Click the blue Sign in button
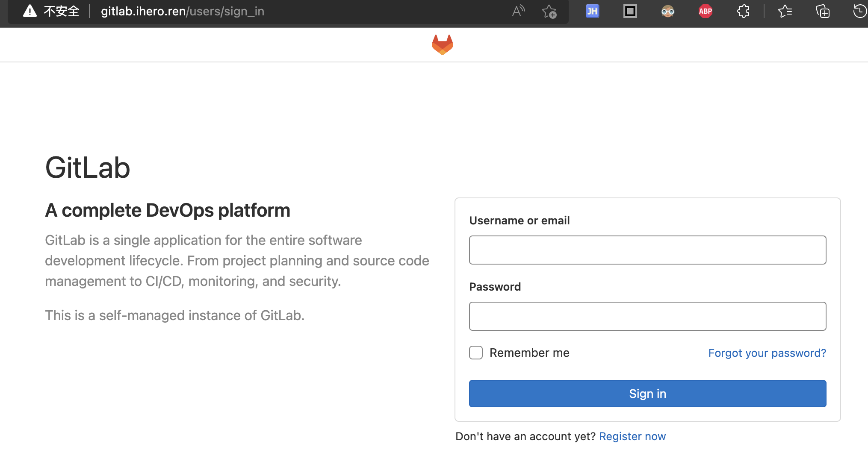Image resolution: width=868 pixels, height=459 pixels. (647, 394)
